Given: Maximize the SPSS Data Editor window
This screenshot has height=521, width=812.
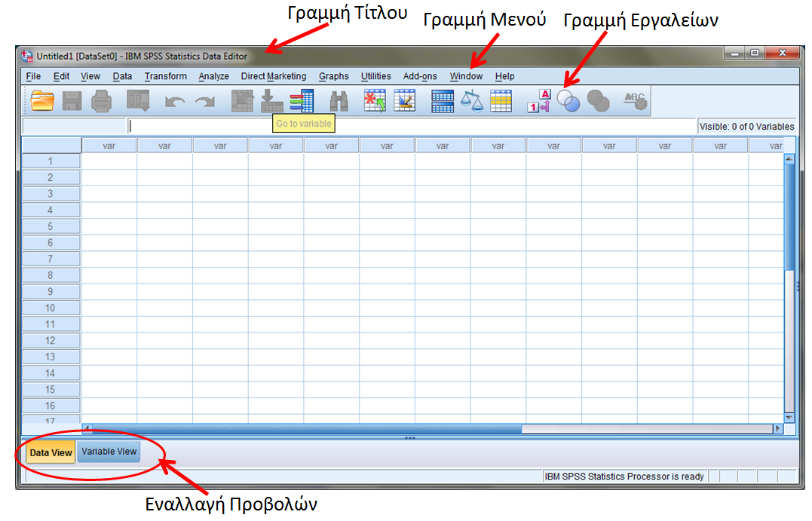Looking at the screenshot, I should pos(755,53).
